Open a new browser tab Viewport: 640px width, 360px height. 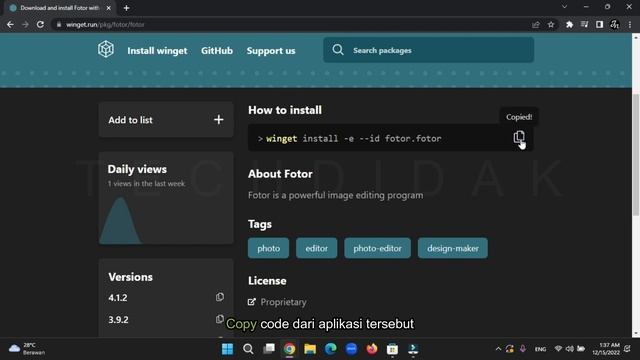coord(127,8)
